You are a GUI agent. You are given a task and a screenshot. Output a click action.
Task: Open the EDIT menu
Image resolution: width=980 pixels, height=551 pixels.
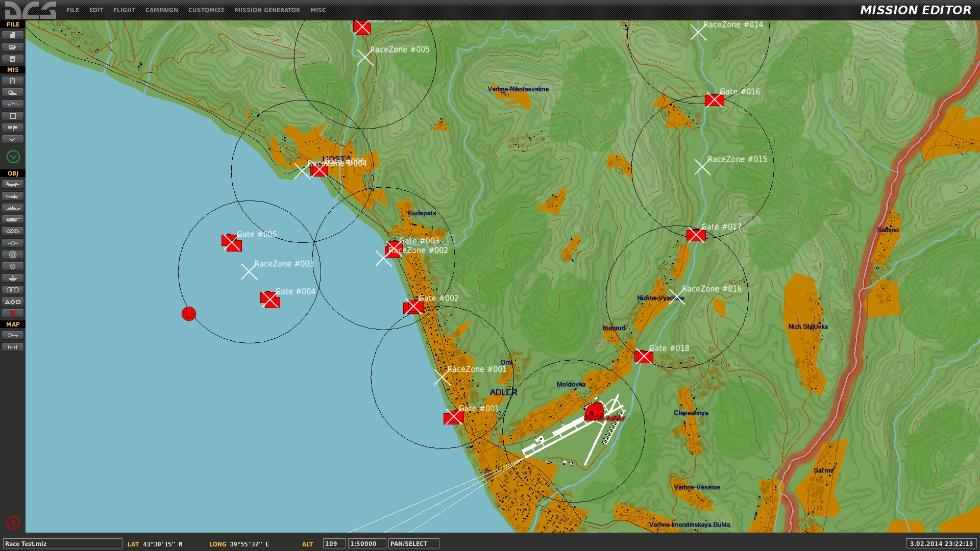(96, 10)
